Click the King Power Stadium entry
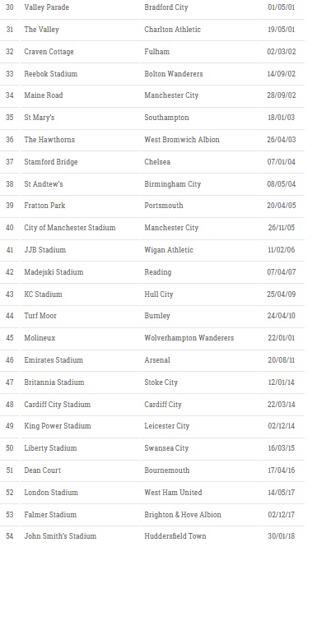The width and height of the screenshot is (317, 644). 58,425
